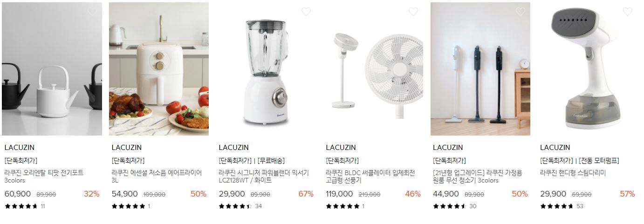644x224 pixels.
Task: Toggle wishlist heart on handheld steam iron
Action: (x=627, y=12)
